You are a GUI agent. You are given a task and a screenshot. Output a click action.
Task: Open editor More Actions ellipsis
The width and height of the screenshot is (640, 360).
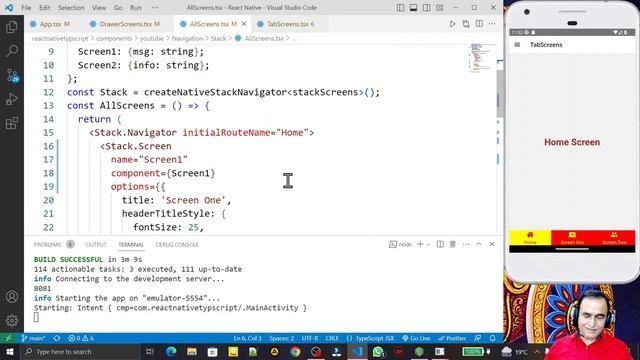pos(492,24)
